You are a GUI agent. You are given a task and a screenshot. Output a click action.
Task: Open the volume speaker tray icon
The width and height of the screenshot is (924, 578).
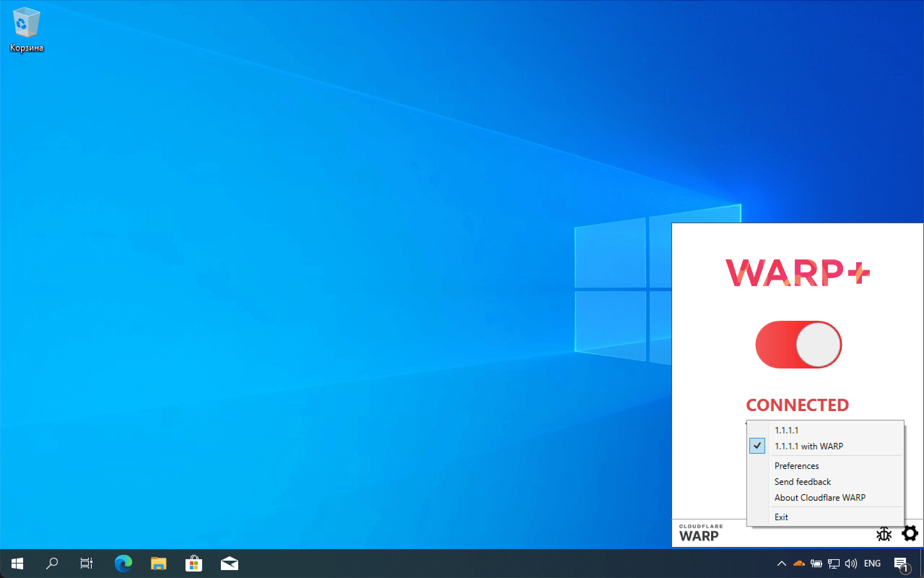(851, 564)
